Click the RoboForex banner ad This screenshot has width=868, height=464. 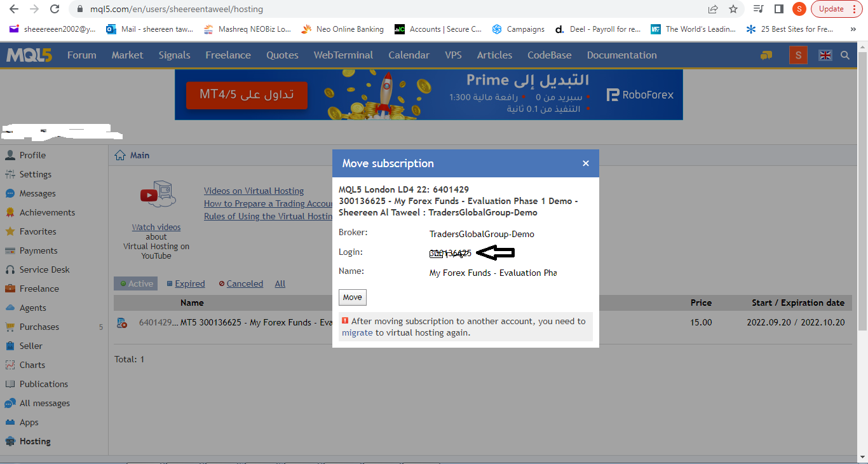(x=429, y=95)
